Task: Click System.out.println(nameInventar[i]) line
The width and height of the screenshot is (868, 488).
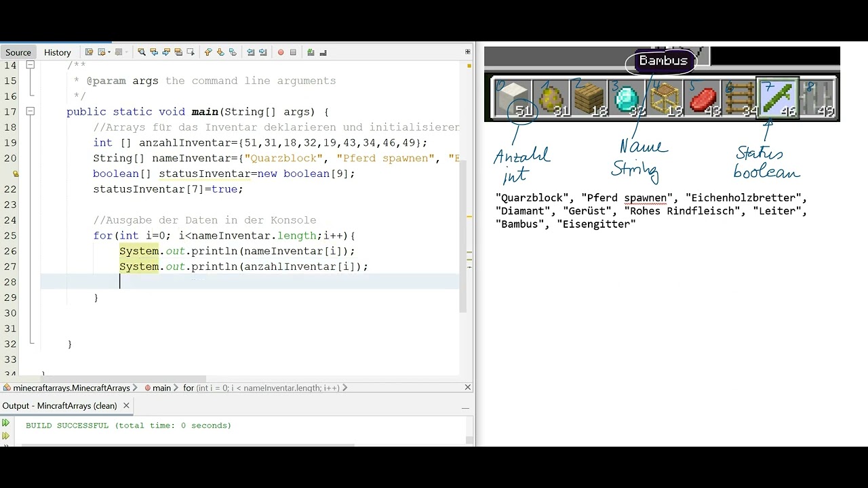Action: point(237,251)
